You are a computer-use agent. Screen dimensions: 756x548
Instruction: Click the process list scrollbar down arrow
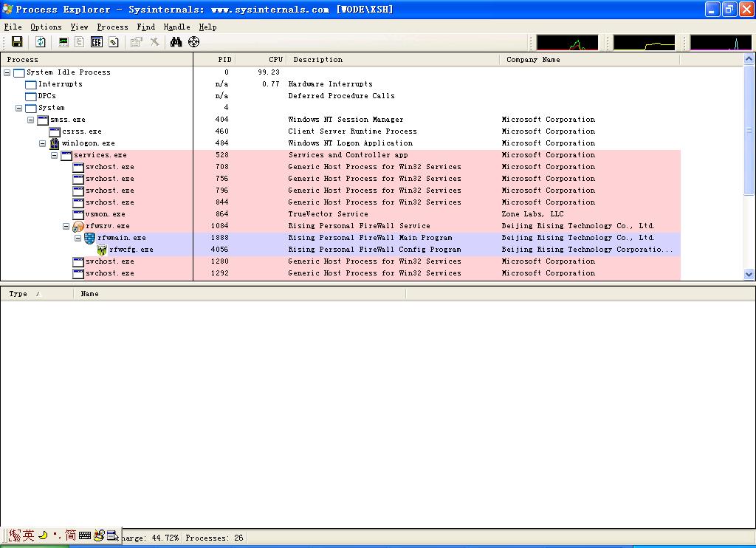point(749,275)
